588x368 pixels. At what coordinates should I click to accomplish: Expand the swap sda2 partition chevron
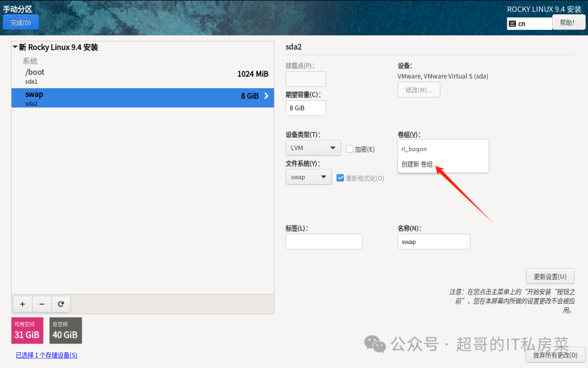[x=266, y=96]
